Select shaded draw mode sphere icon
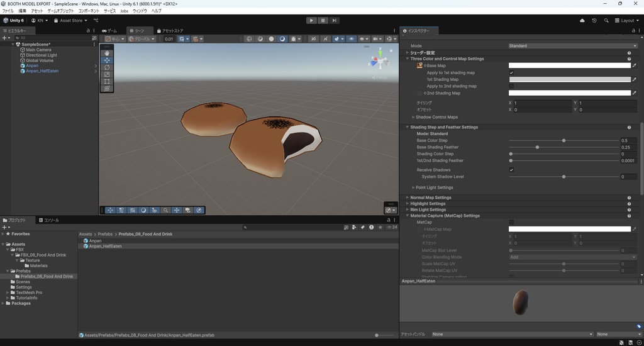 pos(271,39)
